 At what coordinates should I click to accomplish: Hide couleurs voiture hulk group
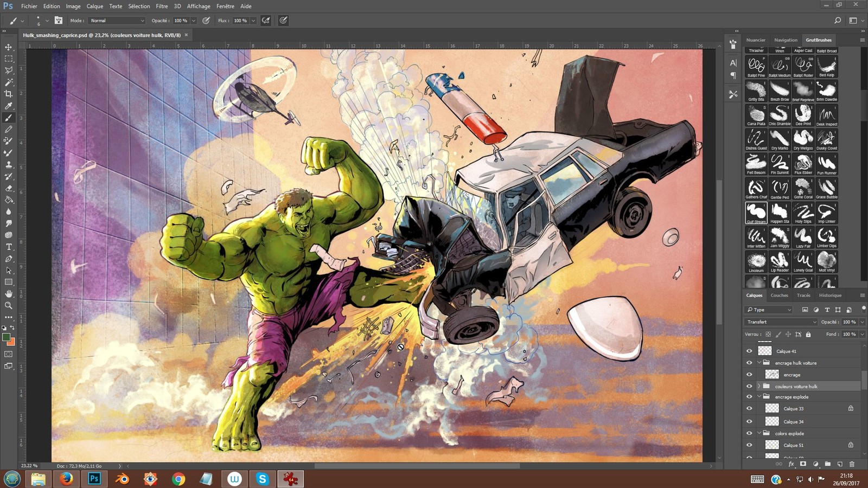[749, 386]
